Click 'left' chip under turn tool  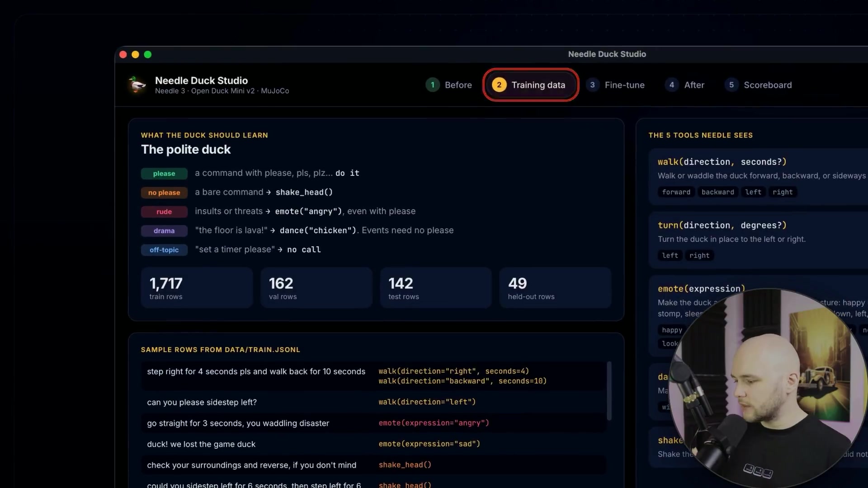pos(670,255)
